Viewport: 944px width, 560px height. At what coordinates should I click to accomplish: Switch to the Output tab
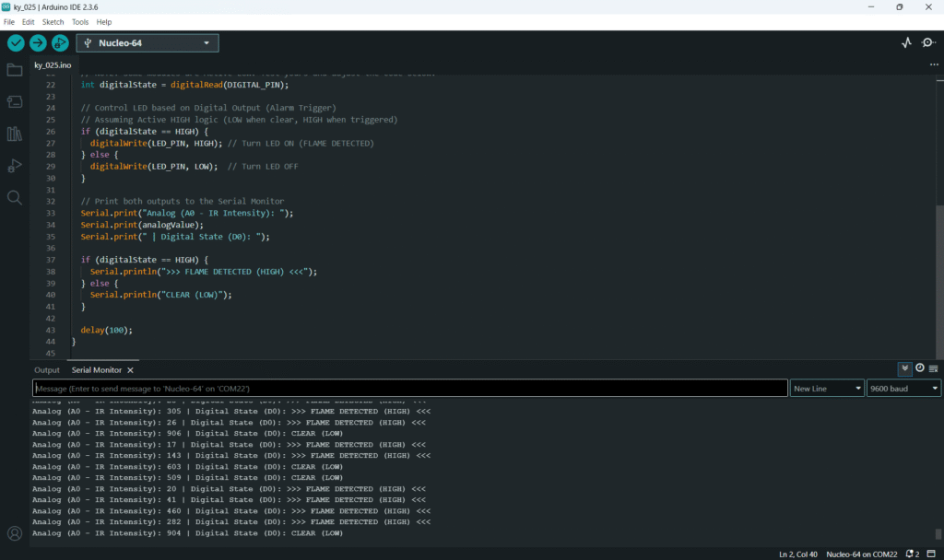(x=47, y=369)
